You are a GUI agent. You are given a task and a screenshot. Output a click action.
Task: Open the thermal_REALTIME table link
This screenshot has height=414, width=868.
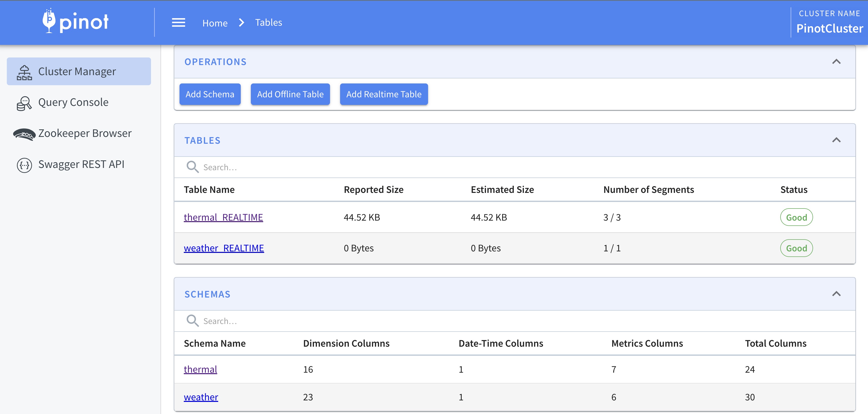[x=223, y=217]
